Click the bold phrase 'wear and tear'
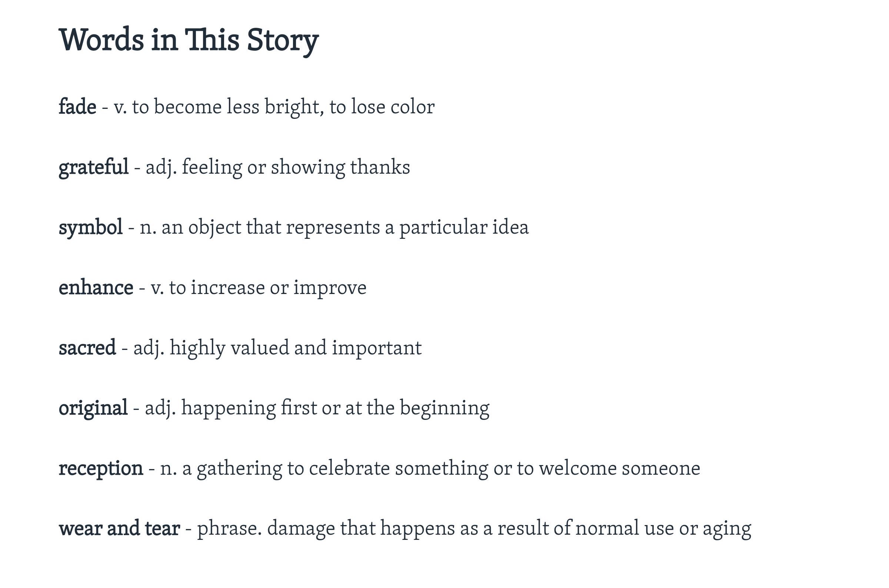Image resolution: width=889 pixels, height=588 pixels. click(119, 528)
